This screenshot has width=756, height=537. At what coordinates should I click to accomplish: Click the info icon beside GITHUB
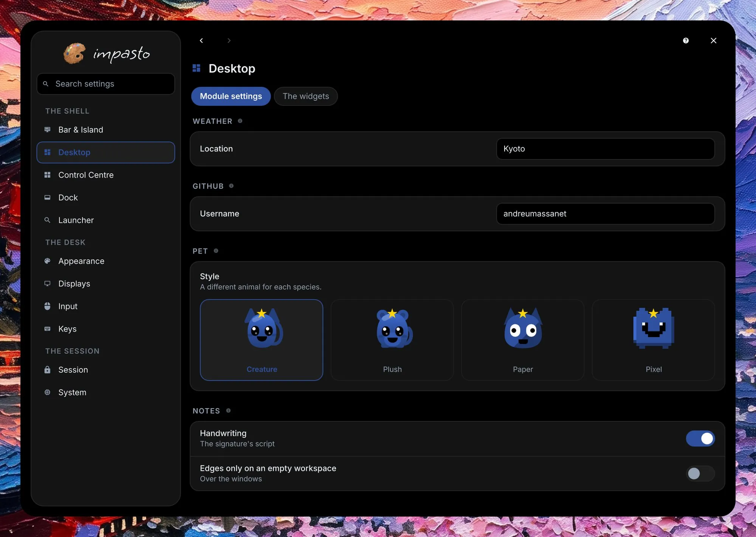click(231, 186)
